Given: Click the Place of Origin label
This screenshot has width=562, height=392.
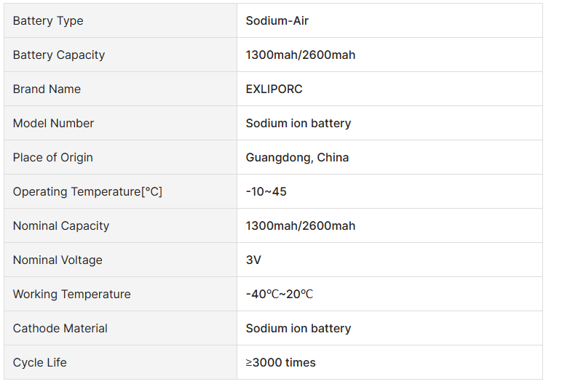Looking at the screenshot, I should tap(53, 158).
